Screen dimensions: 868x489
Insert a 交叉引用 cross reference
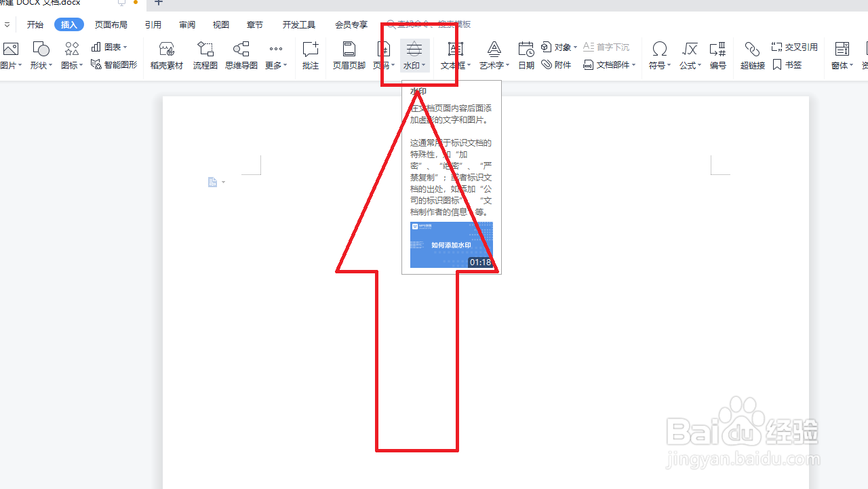(795, 47)
